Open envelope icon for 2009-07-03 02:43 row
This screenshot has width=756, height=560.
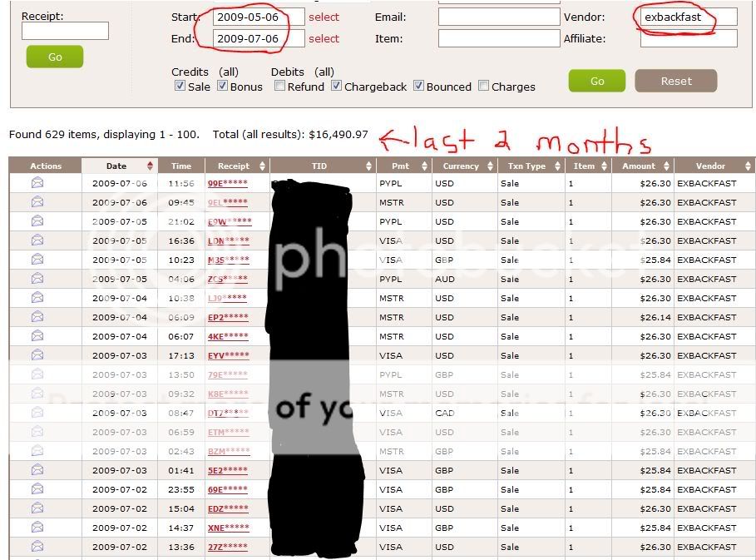click(37, 450)
